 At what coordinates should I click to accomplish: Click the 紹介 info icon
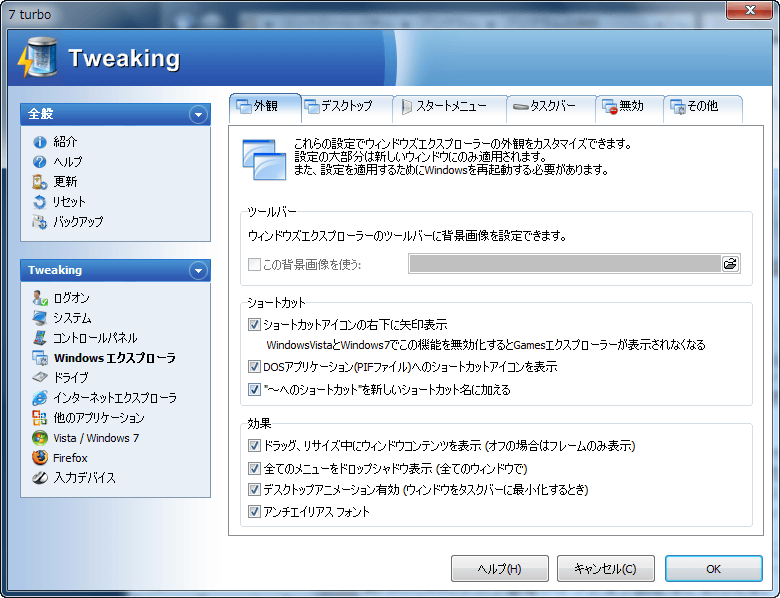coord(40,142)
